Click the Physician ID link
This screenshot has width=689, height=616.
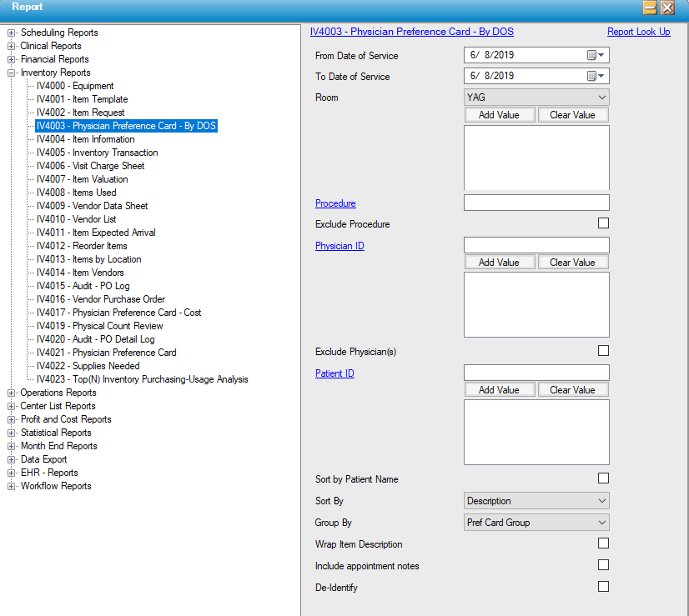coord(339,246)
